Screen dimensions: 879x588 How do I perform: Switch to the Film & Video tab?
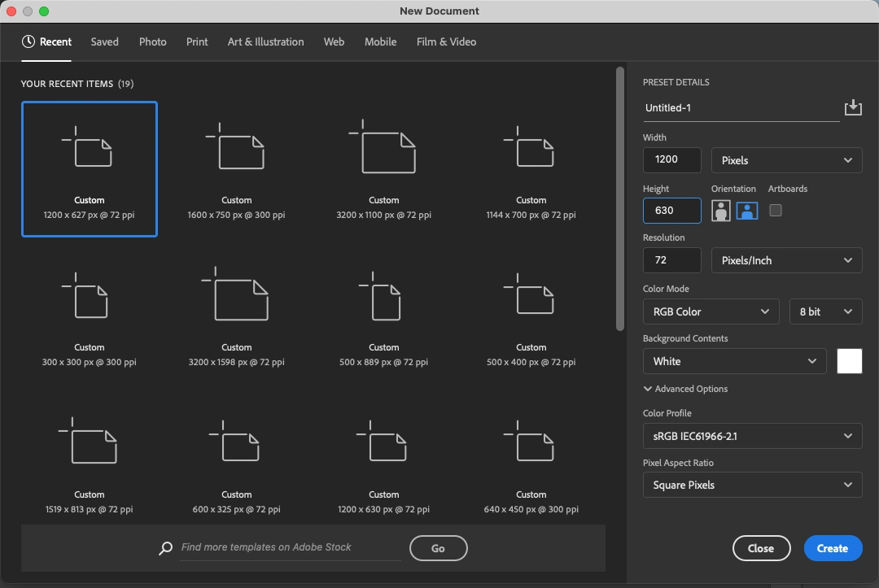click(446, 41)
